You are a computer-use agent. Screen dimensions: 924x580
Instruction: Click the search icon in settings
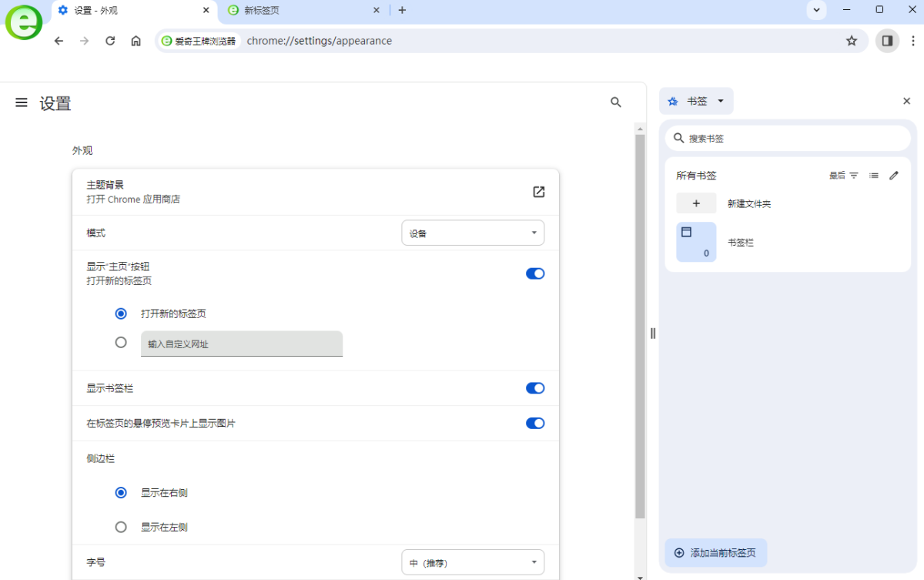coord(615,102)
